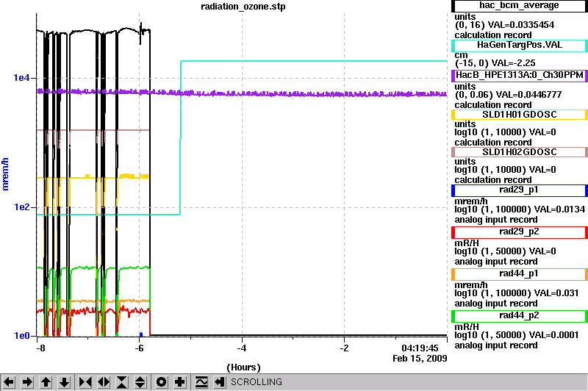Click the rad29_p1 VAL=0.0134 readout
Image resolution: width=588 pixels, height=391 pixels.
tap(559, 209)
